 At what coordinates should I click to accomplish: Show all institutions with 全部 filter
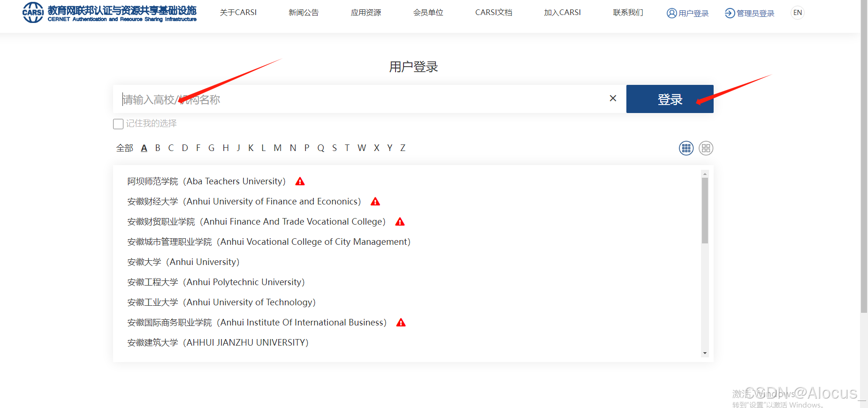pos(125,148)
